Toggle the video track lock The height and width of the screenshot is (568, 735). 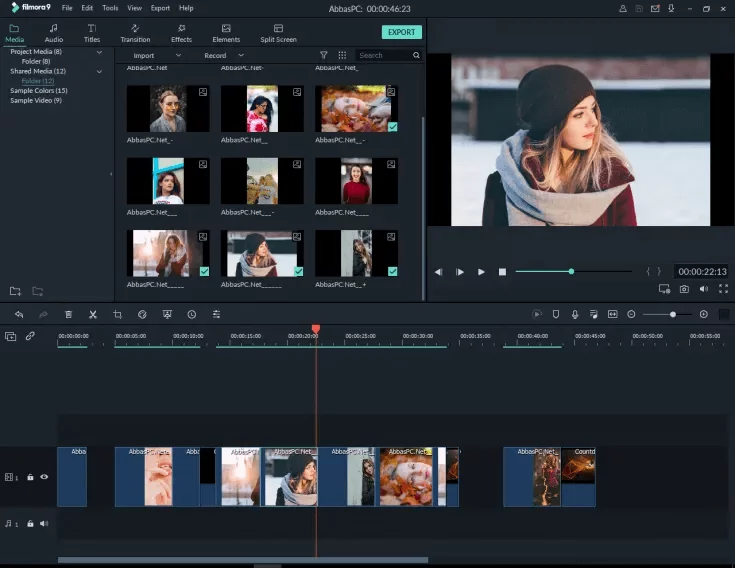point(30,477)
